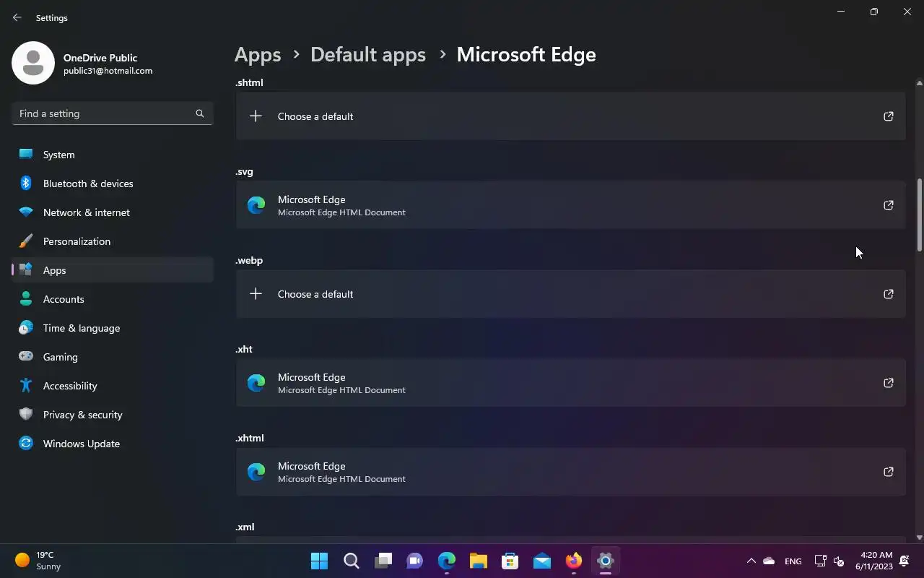Select Apps in the sidebar
Viewport: 924px width, 578px height.
point(113,270)
